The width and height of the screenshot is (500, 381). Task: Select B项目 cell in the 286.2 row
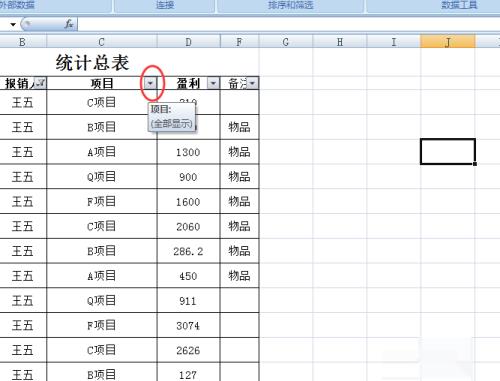pos(102,251)
